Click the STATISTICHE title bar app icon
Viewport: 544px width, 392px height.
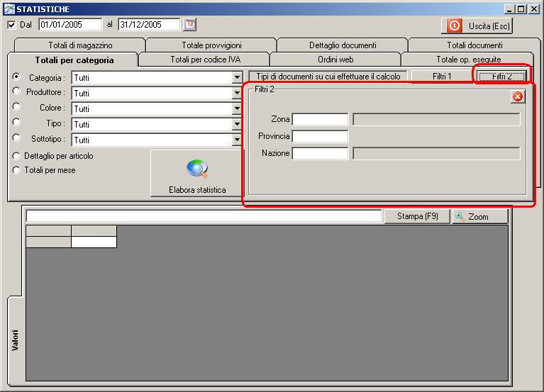point(9,9)
